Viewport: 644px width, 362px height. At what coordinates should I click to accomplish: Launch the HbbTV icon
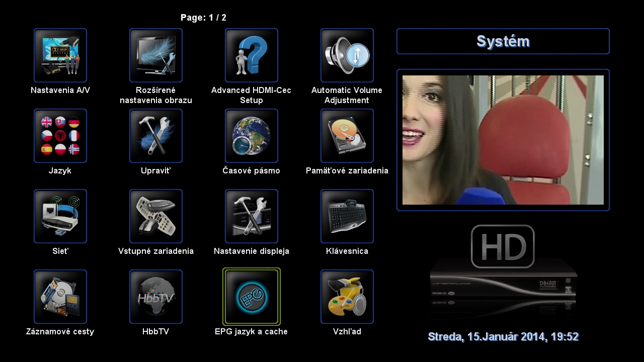coord(156,297)
